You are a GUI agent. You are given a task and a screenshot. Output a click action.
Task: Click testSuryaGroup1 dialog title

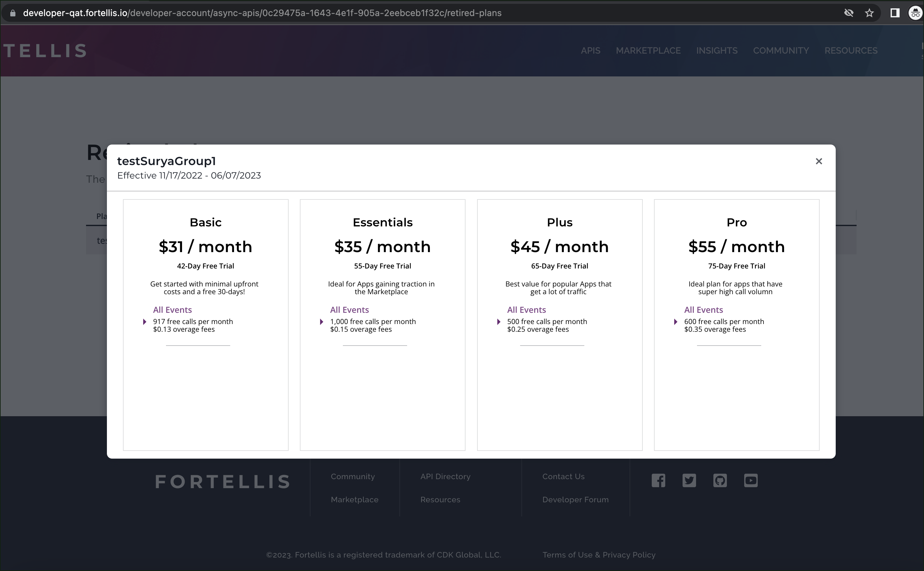[x=166, y=161]
